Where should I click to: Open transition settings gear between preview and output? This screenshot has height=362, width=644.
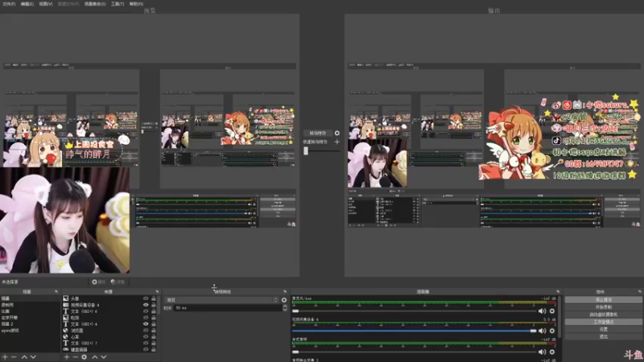(x=336, y=133)
